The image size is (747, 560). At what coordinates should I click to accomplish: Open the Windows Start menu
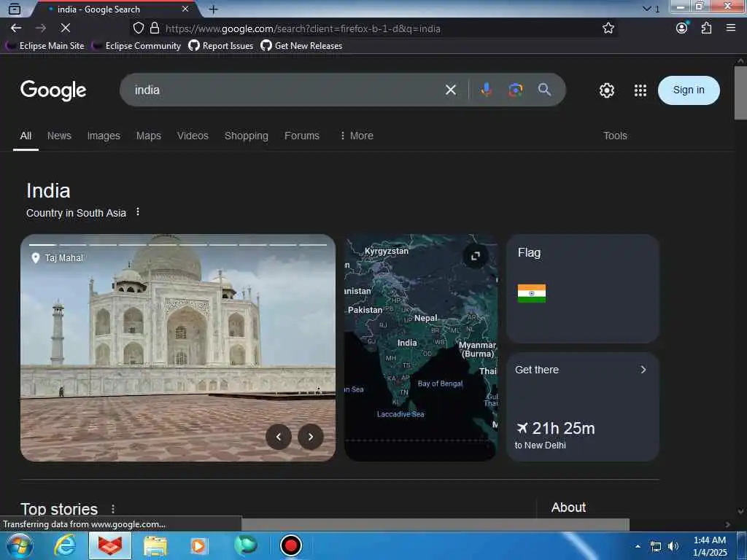coord(20,545)
